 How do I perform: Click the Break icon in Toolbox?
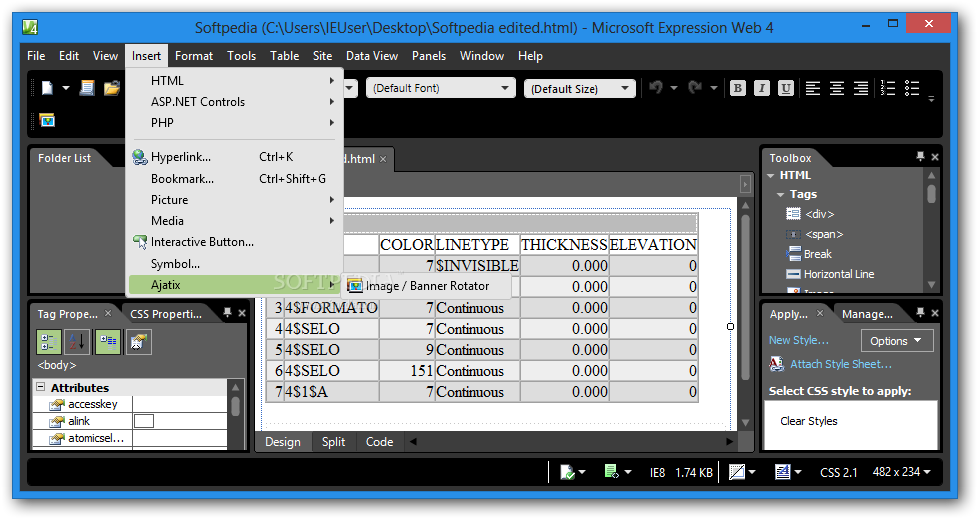(793, 254)
